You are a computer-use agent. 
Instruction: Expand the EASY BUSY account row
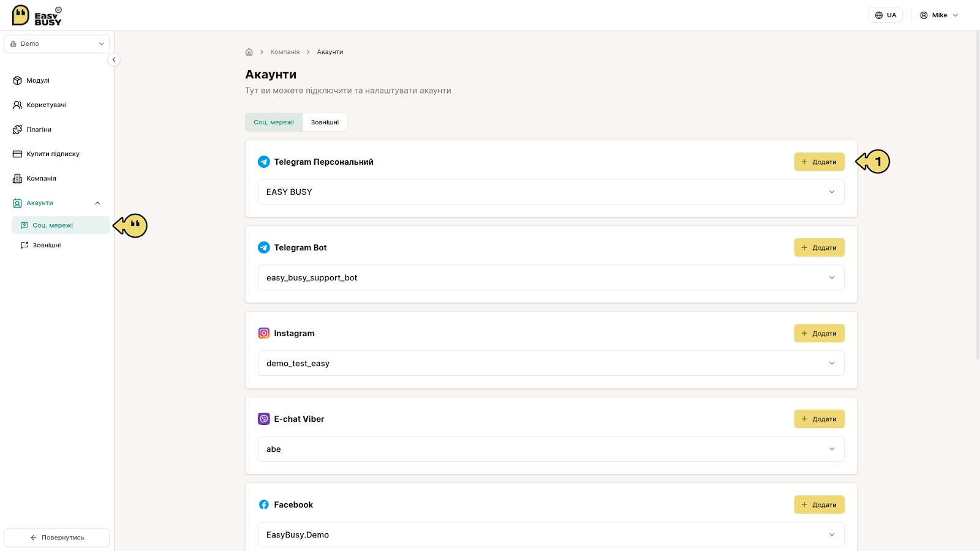(551, 192)
